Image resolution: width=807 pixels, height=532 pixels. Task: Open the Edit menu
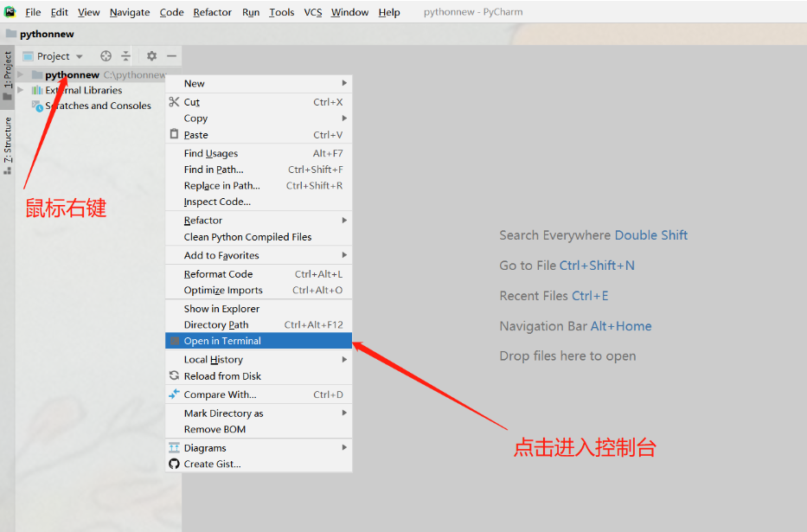click(59, 12)
